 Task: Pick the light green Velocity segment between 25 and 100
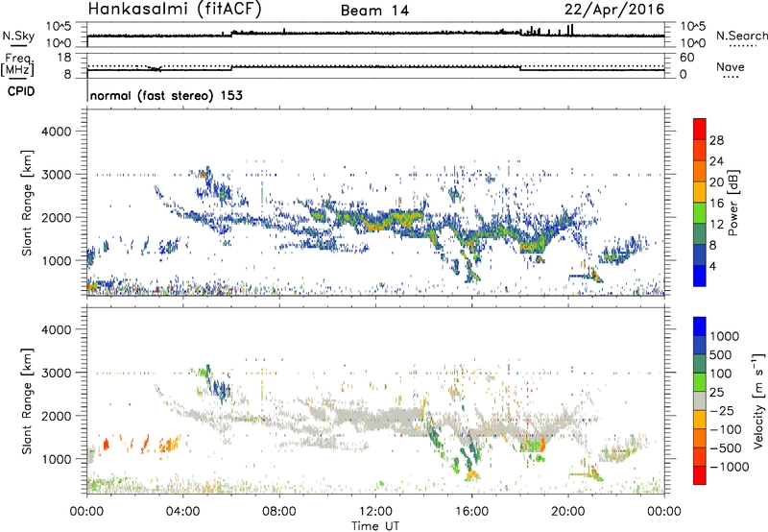700,382
